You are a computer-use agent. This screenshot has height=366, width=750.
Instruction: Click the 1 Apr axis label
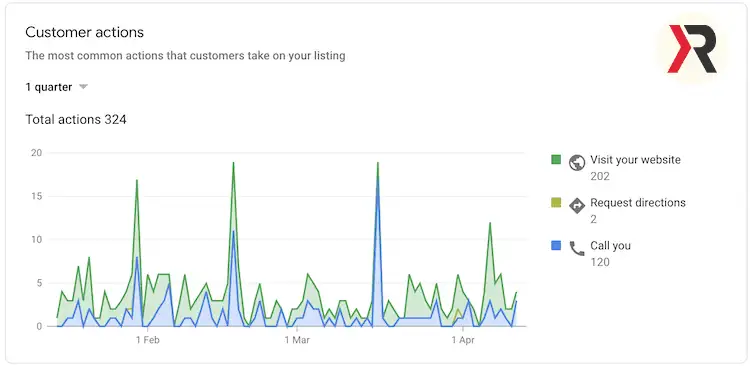463,340
